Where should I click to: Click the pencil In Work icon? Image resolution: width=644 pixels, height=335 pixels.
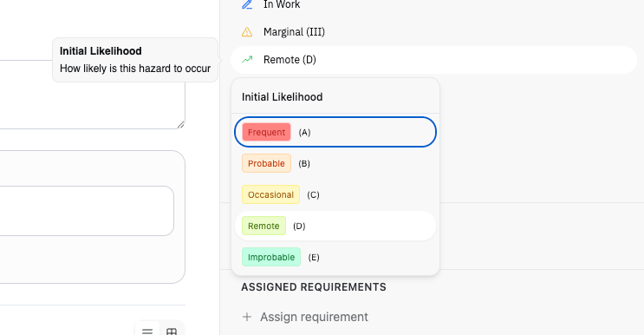click(247, 4)
